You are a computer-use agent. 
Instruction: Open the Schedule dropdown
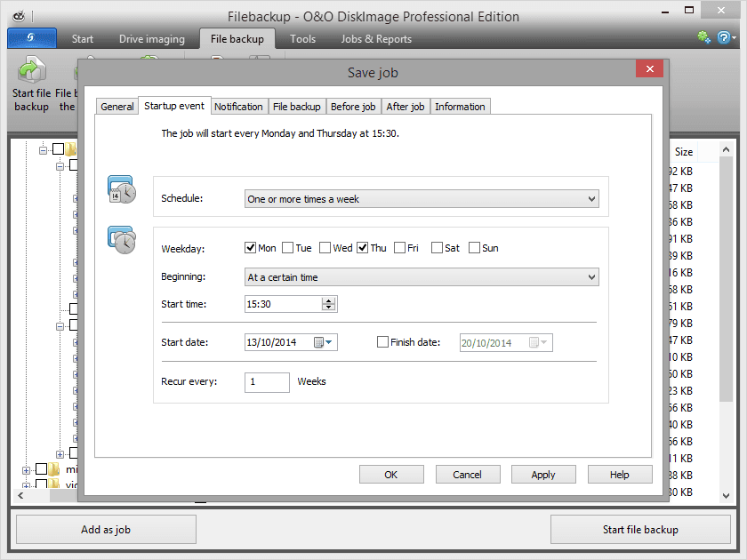[x=422, y=199]
